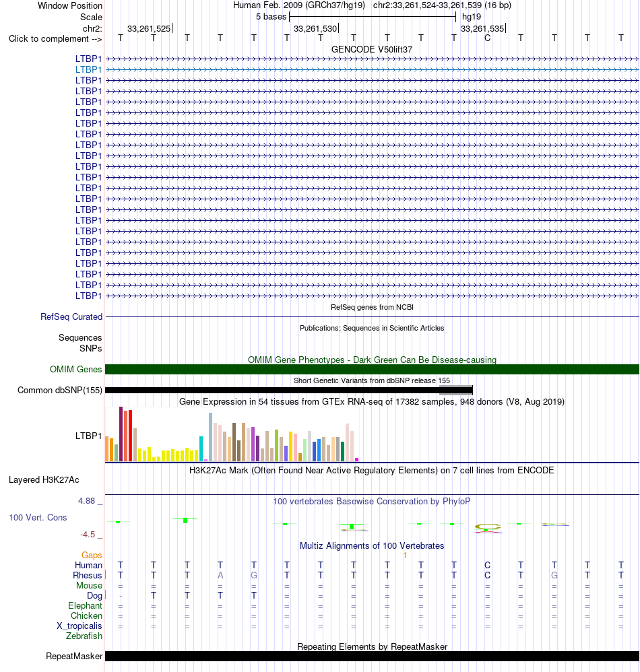Click the GTEx Gene Expression track title
The image size is (640, 672).
(x=372, y=401)
